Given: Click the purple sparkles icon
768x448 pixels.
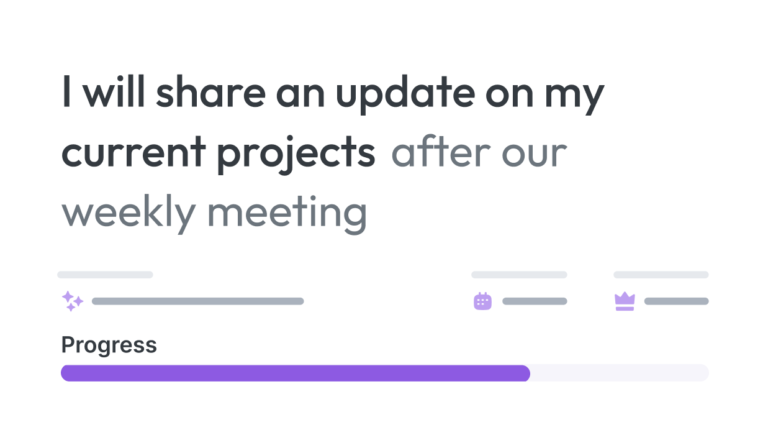Looking at the screenshot, I should pos(72,301).
